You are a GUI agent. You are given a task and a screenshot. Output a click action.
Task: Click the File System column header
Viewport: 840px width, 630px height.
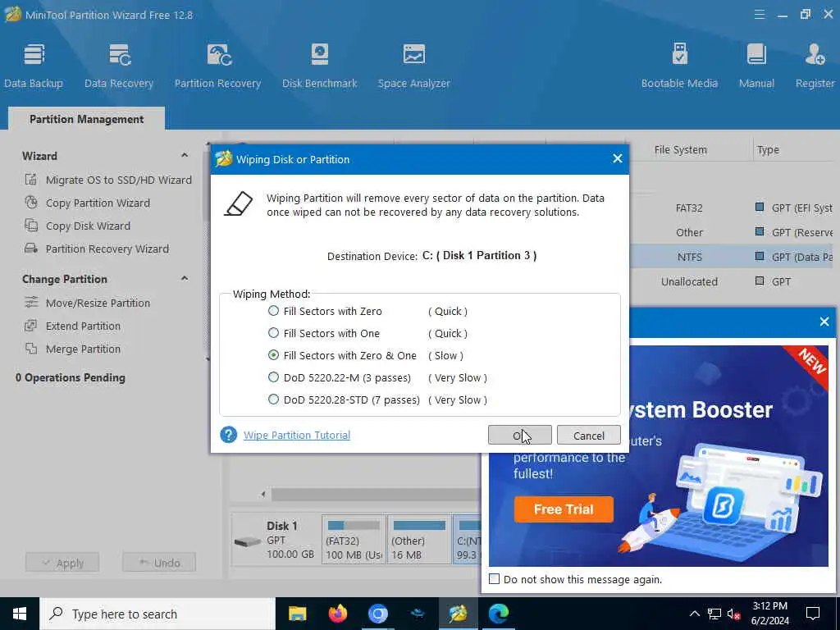pyautogui.click(x=680, y=150)
